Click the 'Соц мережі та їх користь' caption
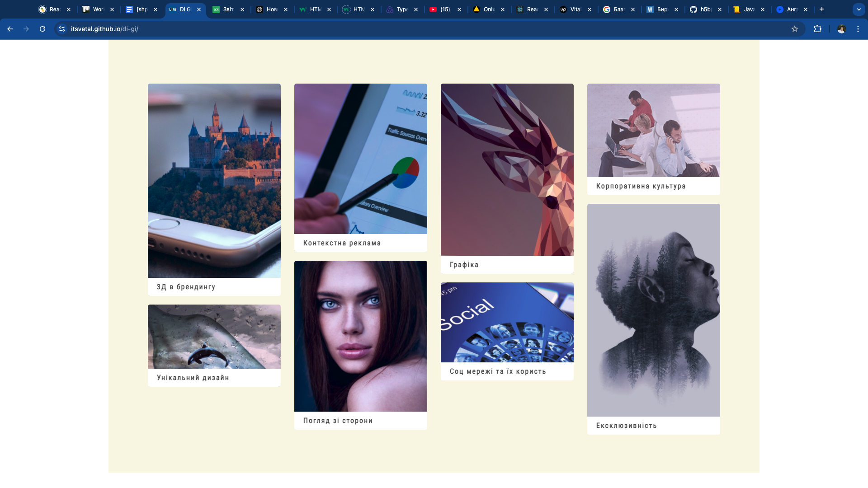Screen dimensions: 868x488 [x=498, y=371]
